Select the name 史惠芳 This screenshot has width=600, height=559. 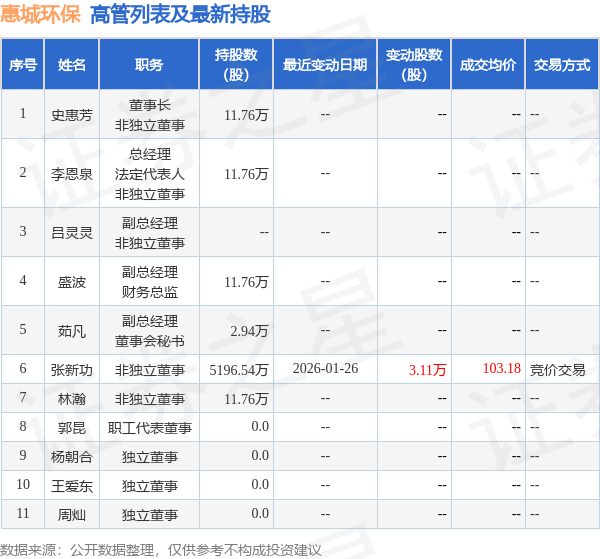tap(72, 115)
